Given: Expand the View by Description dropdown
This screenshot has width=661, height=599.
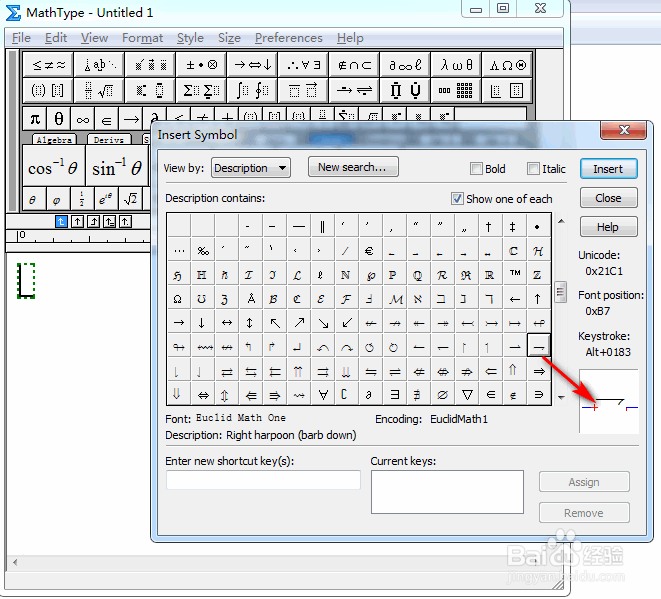Looking at the screenshot, I should click(250, 168).
